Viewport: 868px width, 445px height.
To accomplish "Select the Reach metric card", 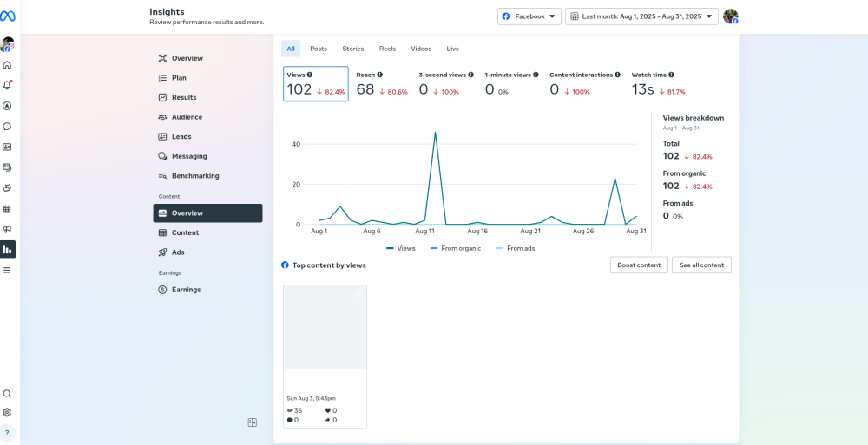I will 381,84.
